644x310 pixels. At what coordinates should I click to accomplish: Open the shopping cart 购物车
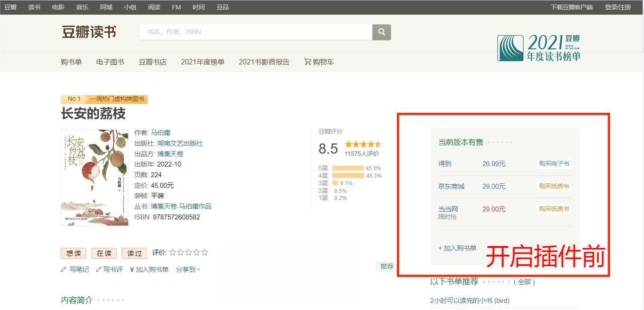(x=319, y=62)
